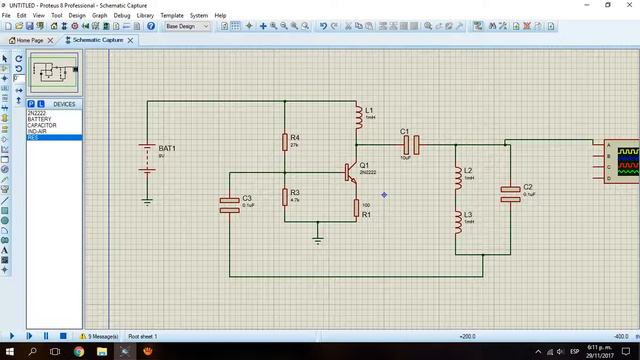Click the Windows Start button
The image size is (640, 360).
(9, 351)
